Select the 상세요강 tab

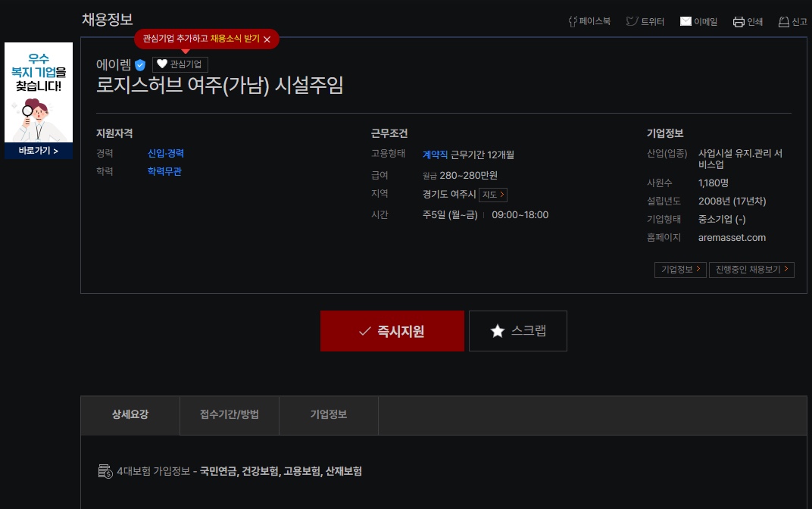[130, 414]
